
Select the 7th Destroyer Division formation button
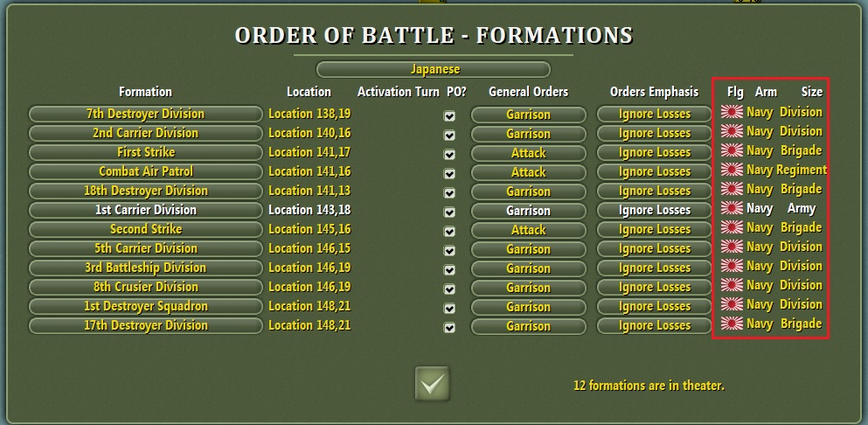(x=146, y=115)
